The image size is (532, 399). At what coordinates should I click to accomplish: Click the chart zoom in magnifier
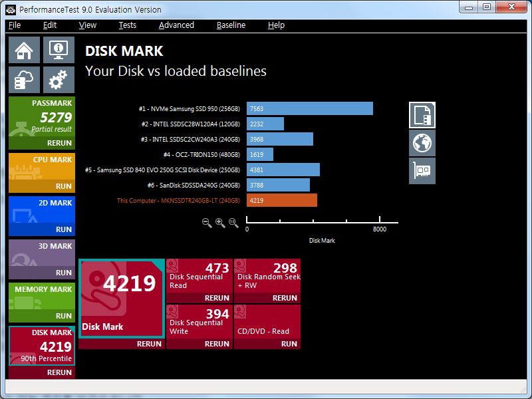click(x=220, y=223)
